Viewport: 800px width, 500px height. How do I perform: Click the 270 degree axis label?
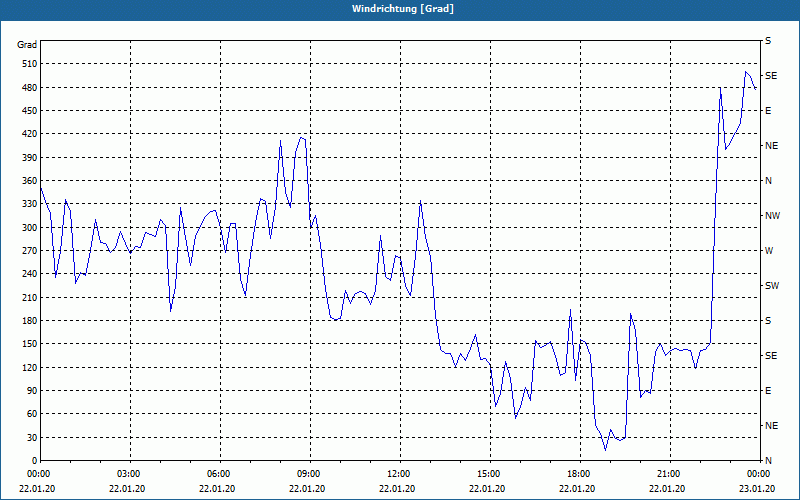[31, 251]
